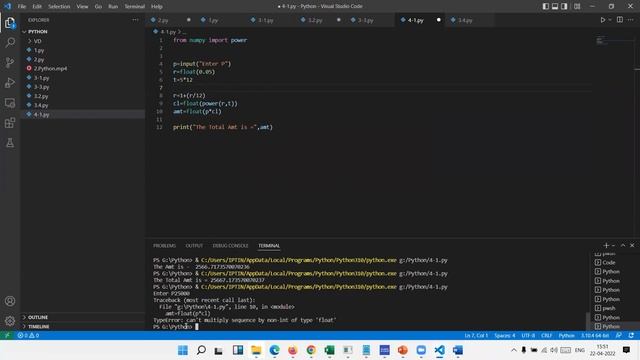Toggle the Panel layout button
Screen dimensions: 640x360
pyautogui.click(x=555, y=7)
